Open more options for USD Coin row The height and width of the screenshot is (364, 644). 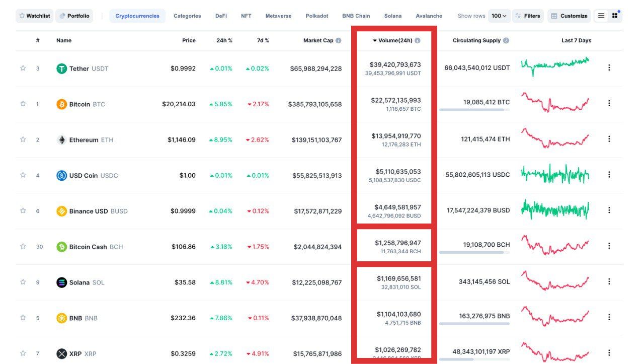(x=609, y=175)
